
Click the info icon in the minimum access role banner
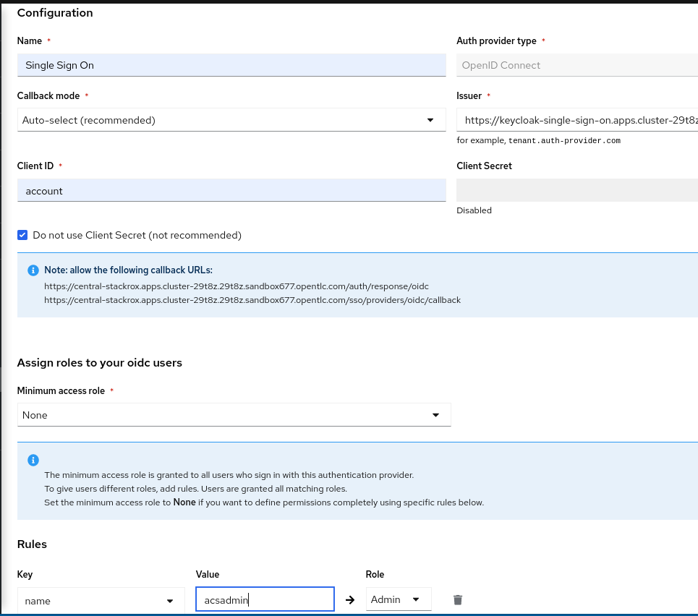pos(33,460)
